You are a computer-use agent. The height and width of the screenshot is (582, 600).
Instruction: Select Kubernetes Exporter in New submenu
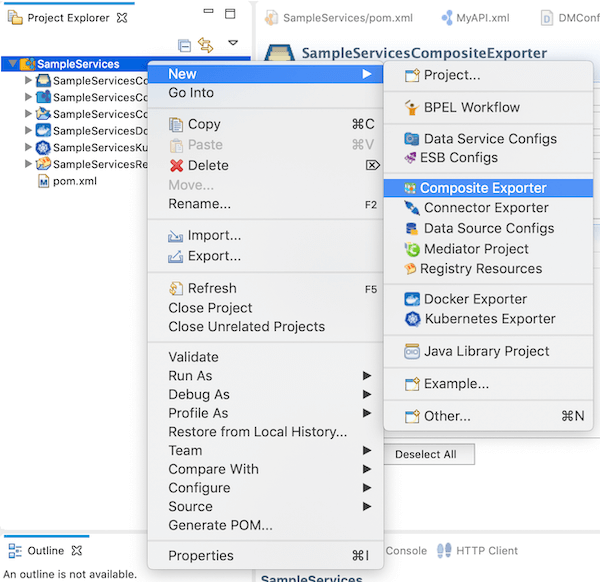[488, 319]
